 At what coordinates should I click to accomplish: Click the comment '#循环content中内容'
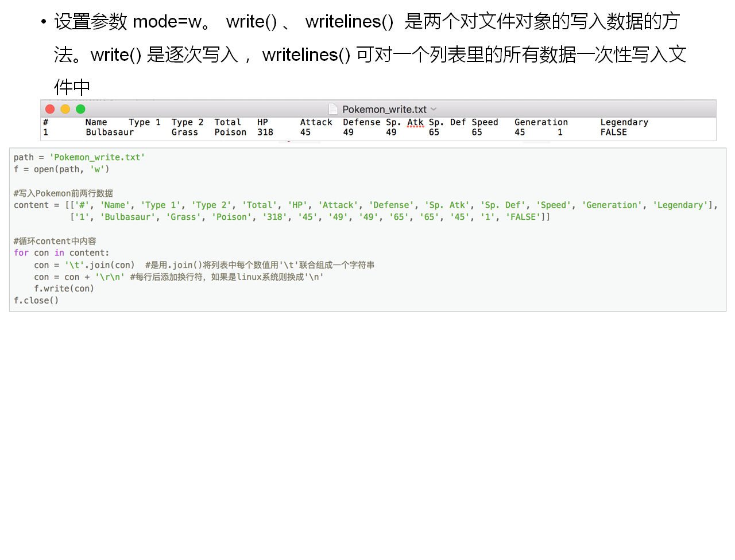[x=55, y=241]
